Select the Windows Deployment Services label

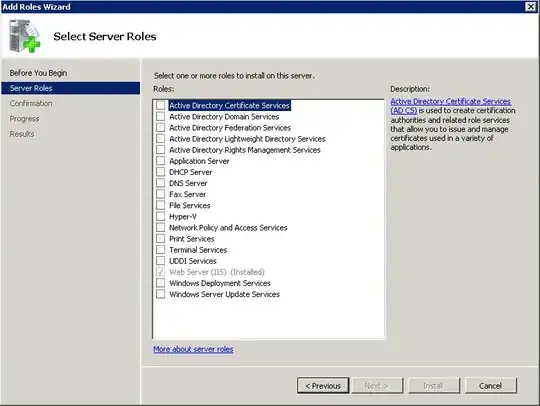220,283
